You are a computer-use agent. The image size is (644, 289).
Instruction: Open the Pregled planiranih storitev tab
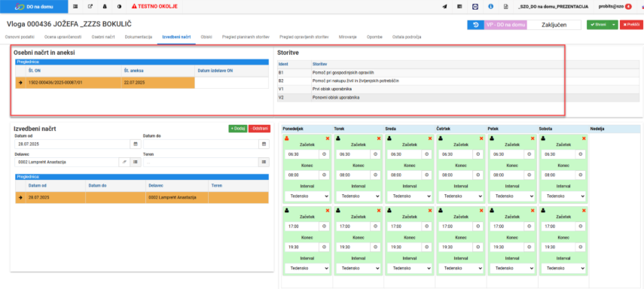[246, 37]
